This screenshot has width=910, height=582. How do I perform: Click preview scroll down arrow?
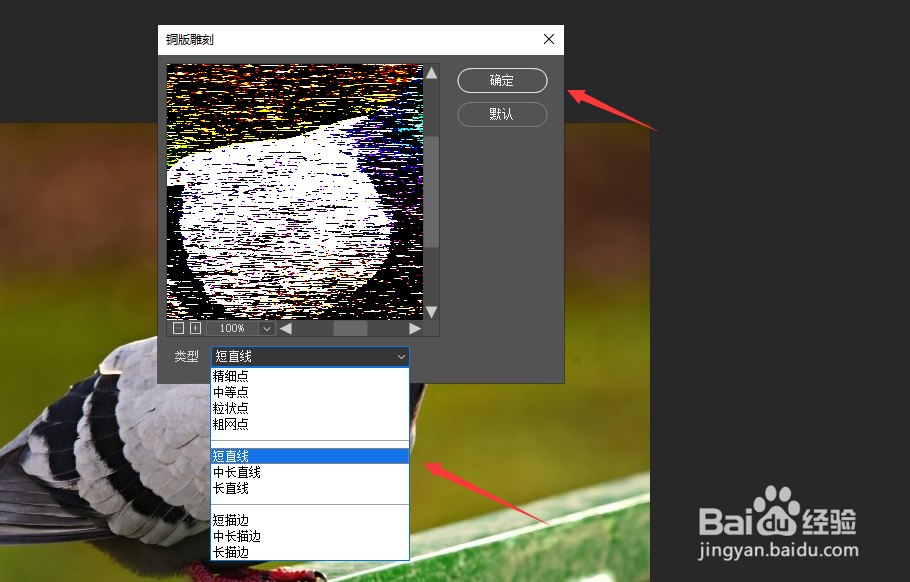point(431,312)
